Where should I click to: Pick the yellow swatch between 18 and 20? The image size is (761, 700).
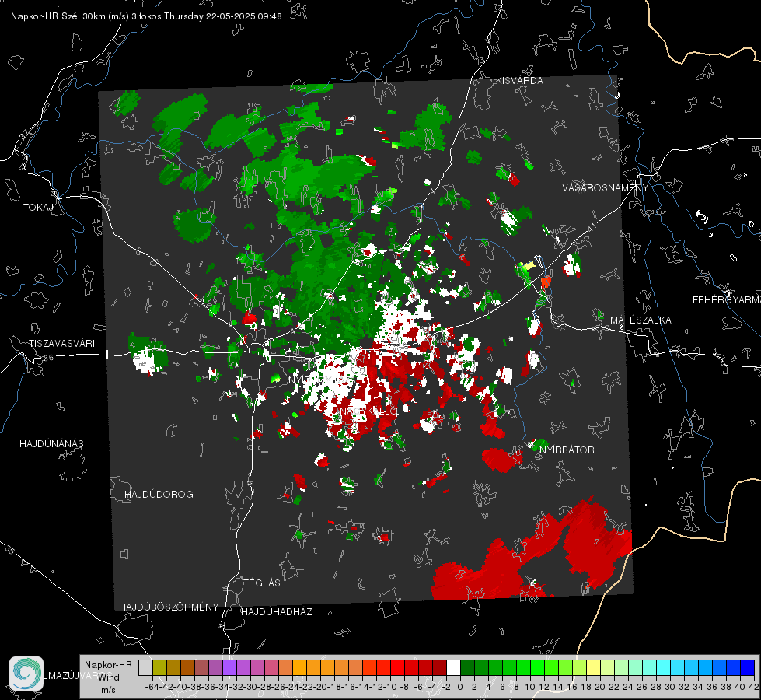click(x=593, y=667)
